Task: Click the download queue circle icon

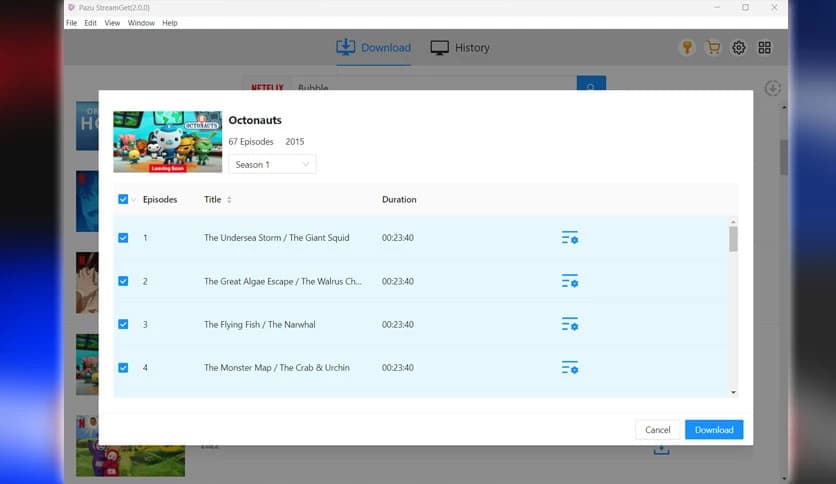Action: coord(773,88)
